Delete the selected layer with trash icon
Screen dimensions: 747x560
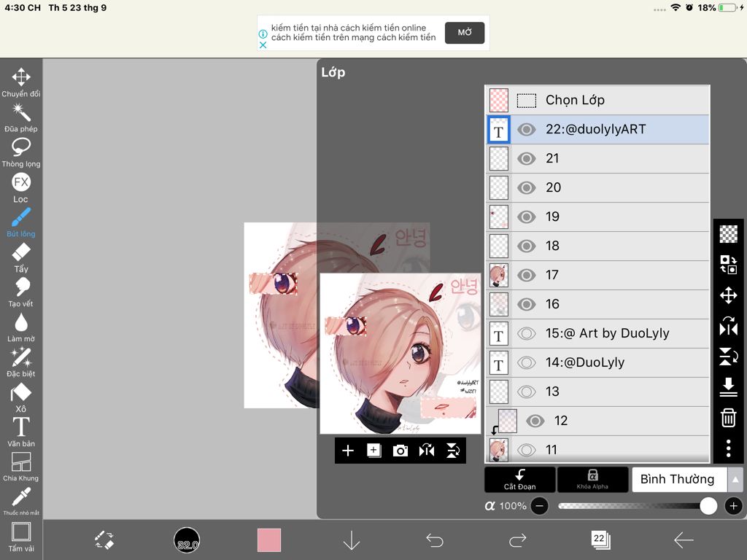coord(729,418)
